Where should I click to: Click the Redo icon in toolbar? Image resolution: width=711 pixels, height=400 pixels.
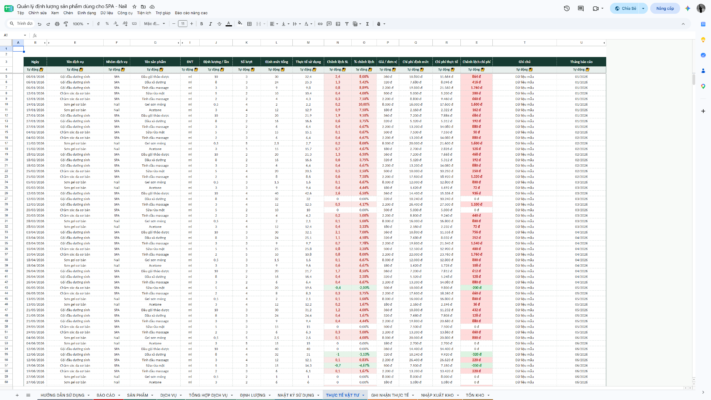pyautogui.click(x=48, y=24)
